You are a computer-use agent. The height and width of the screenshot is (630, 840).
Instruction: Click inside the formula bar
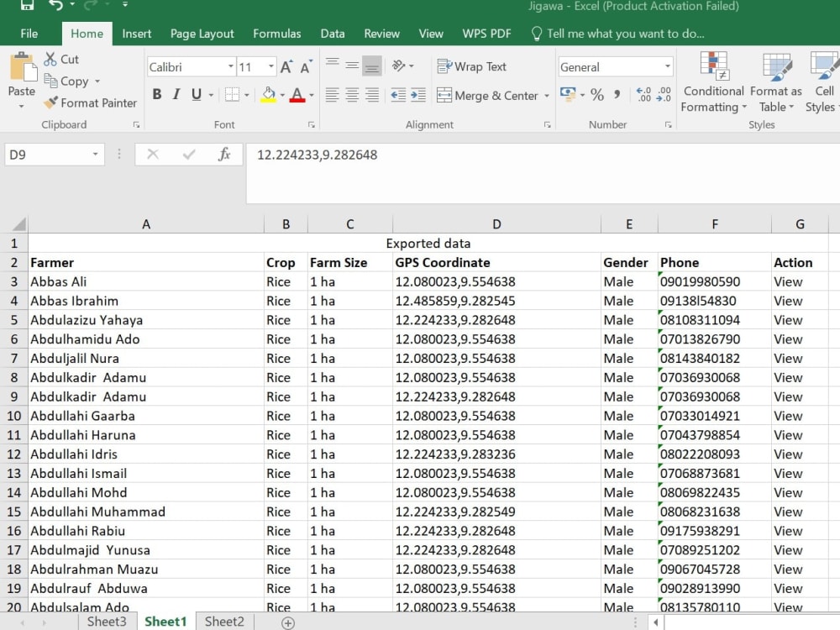(x=420, y=155)
